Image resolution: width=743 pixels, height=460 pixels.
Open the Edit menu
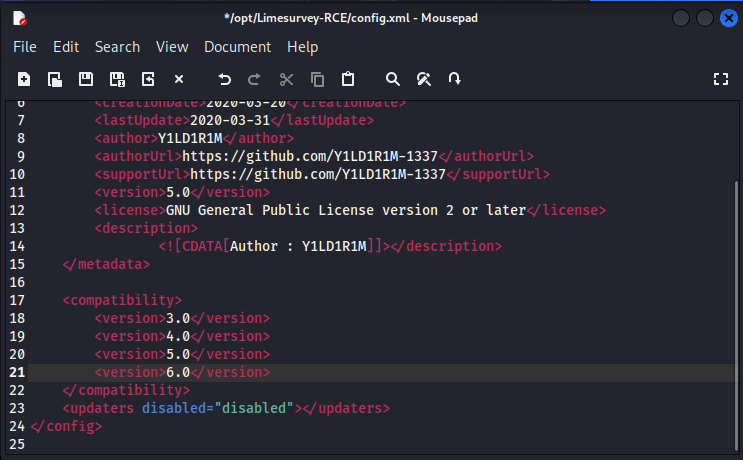point(66,47)
